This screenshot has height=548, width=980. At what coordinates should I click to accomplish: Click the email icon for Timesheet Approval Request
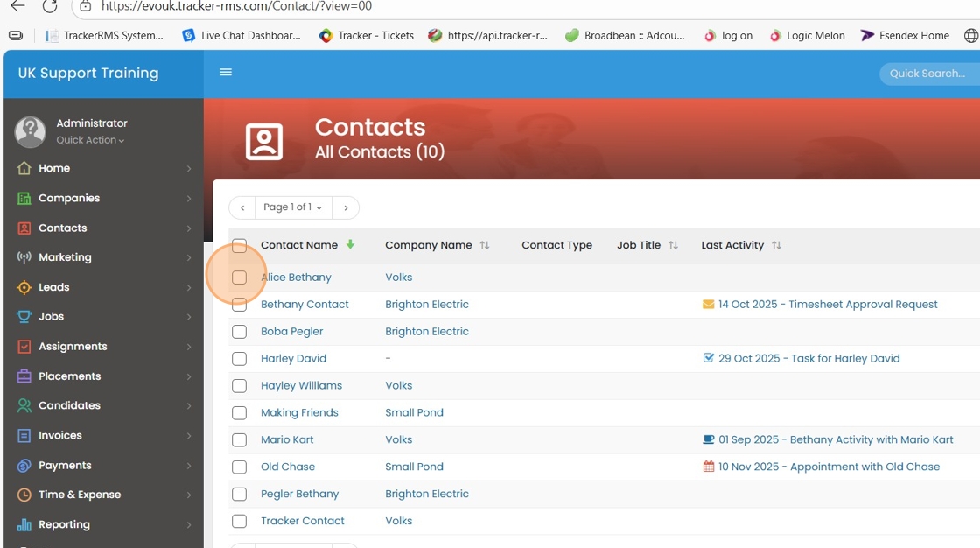click(x=708, y=305)
